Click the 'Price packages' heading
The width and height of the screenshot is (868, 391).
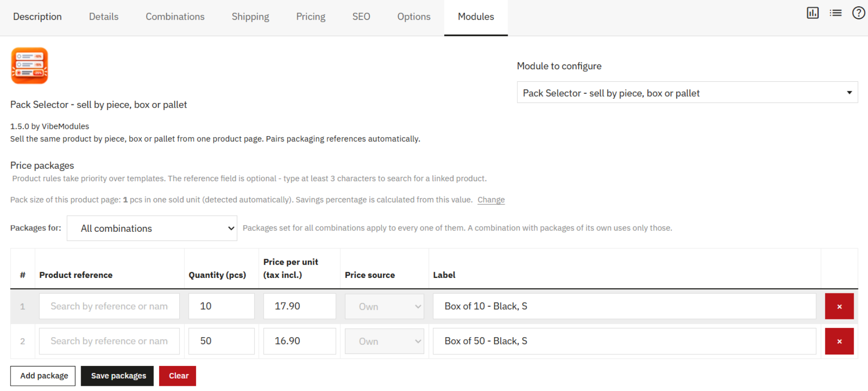tap(42, 165)
